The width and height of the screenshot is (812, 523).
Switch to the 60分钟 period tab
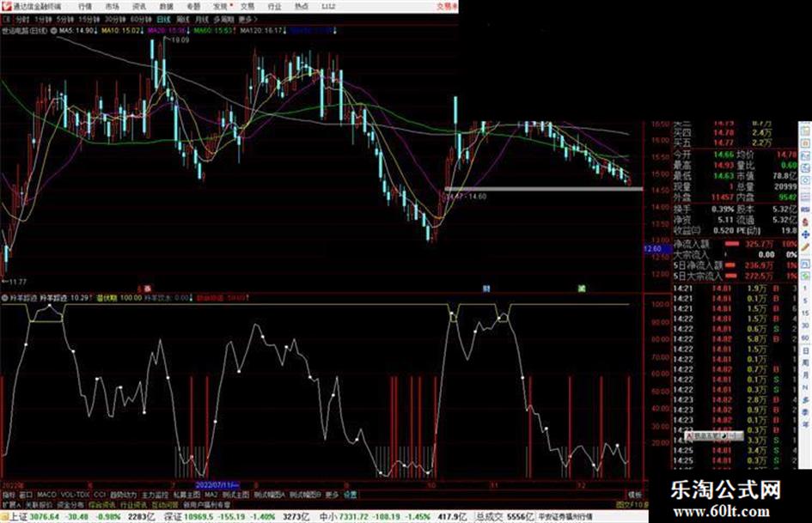coord(141,20)
